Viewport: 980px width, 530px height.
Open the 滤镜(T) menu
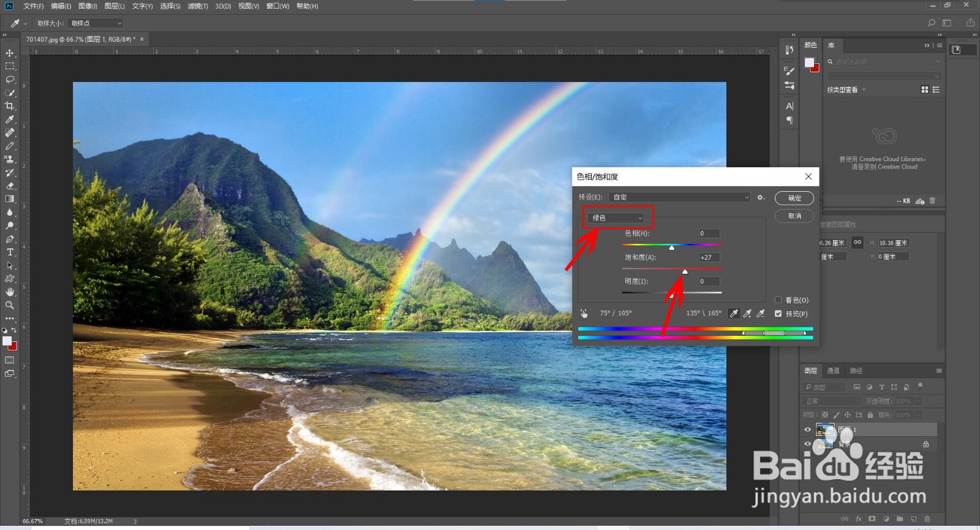(x=197, y=6)
